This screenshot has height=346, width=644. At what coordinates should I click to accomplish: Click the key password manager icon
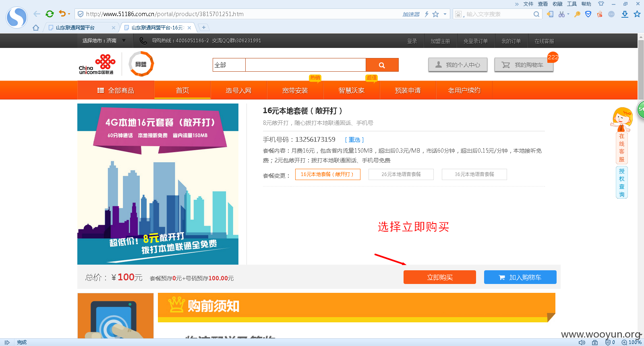(577, 14)
